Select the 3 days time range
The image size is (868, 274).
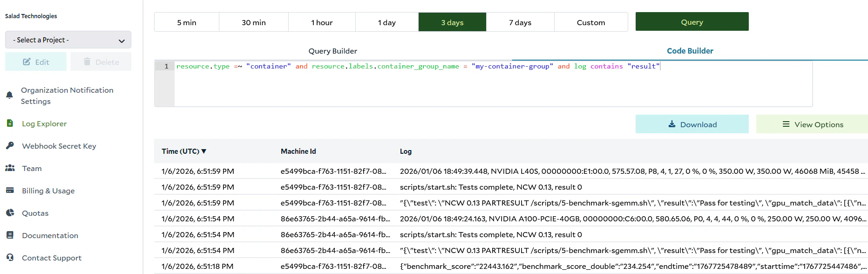[x=452, y=22]
